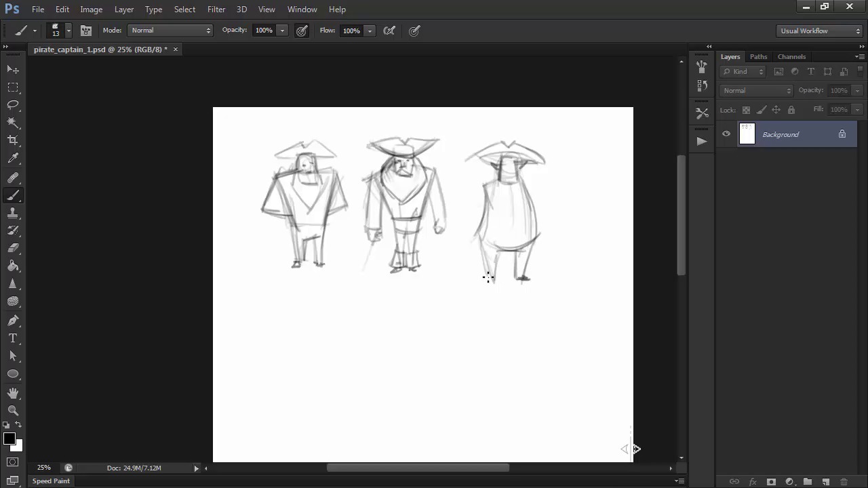Toggle pressure for size
The image size is (868, 488).
coord(414,30)
